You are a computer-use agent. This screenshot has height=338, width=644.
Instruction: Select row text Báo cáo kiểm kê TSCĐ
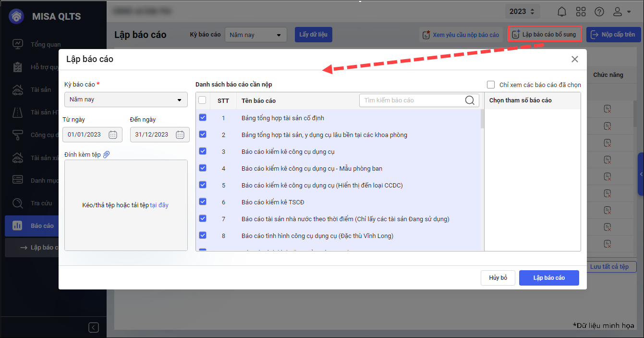coord(273,202)
